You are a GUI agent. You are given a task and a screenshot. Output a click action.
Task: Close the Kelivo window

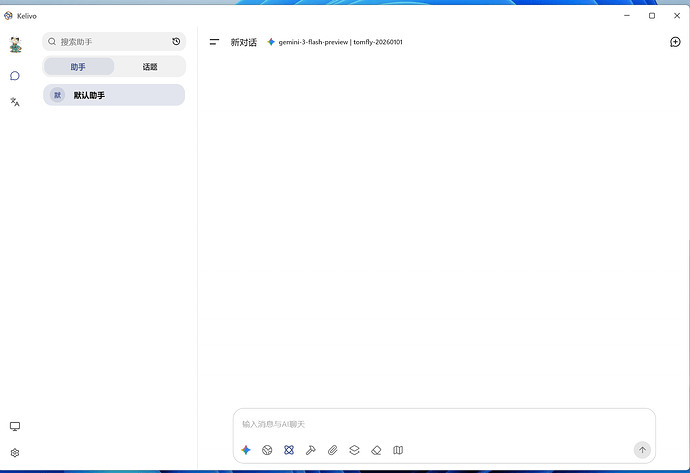(x=677, y=15)
